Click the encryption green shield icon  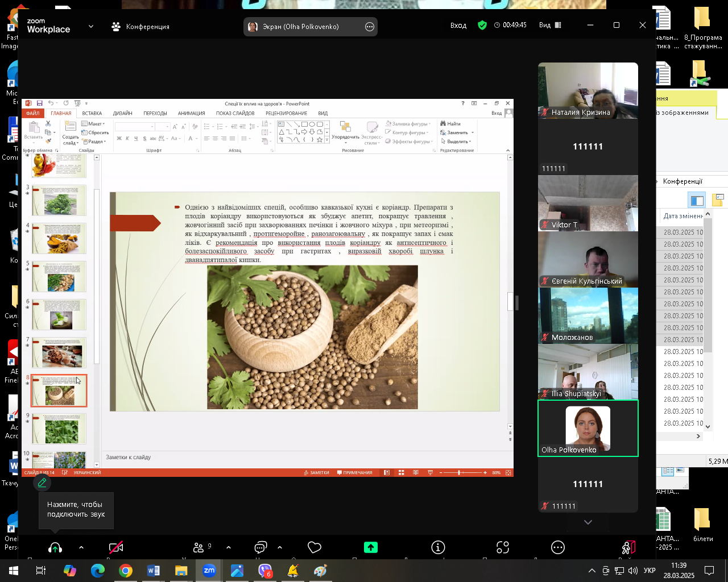pos(482,25)
